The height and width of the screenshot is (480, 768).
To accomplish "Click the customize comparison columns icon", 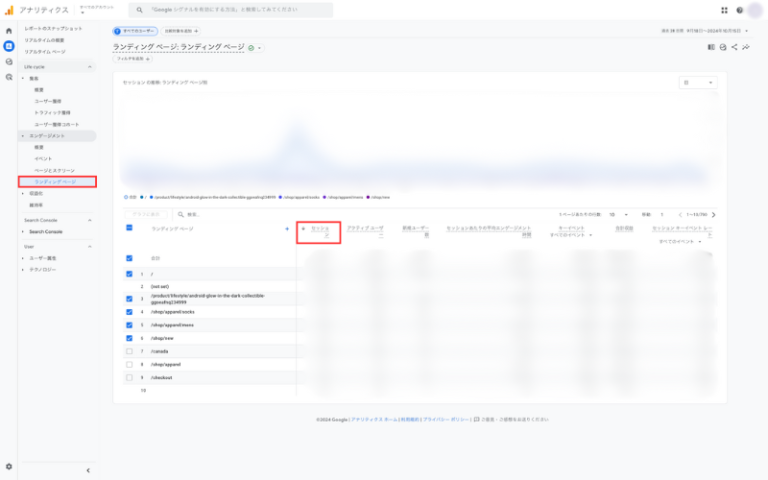I will coord(711,47).
